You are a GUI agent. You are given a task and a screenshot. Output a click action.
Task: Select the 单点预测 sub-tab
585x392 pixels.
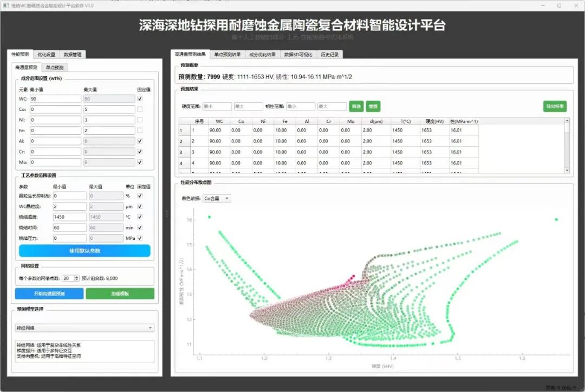click(55, 68)
